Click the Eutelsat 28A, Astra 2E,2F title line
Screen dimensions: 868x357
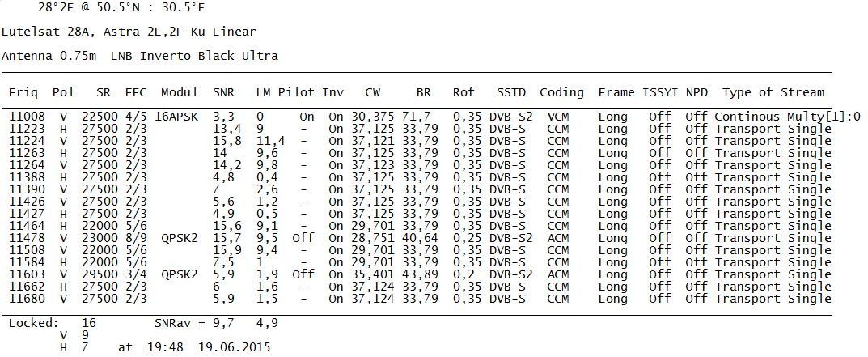pyautogui.click(x=129, y=32)
